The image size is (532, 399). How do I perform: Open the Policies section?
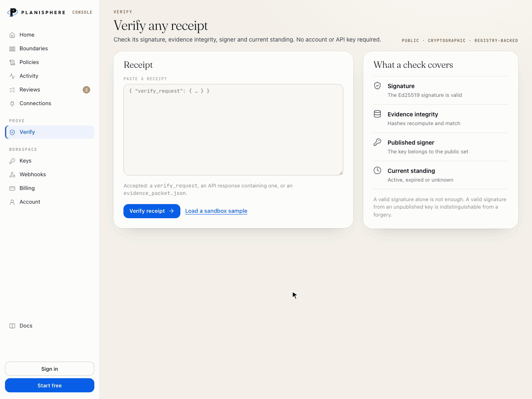[x=49, y=62]
